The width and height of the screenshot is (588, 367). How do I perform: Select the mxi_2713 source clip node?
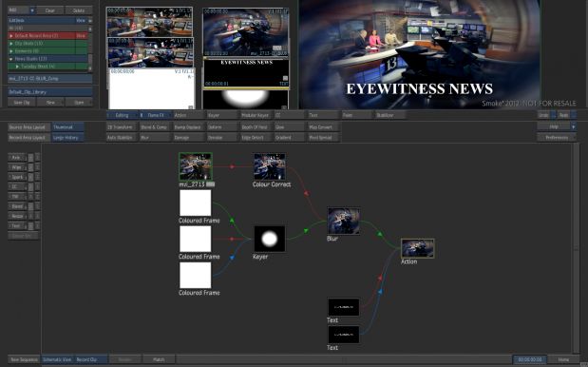point(196,166)
